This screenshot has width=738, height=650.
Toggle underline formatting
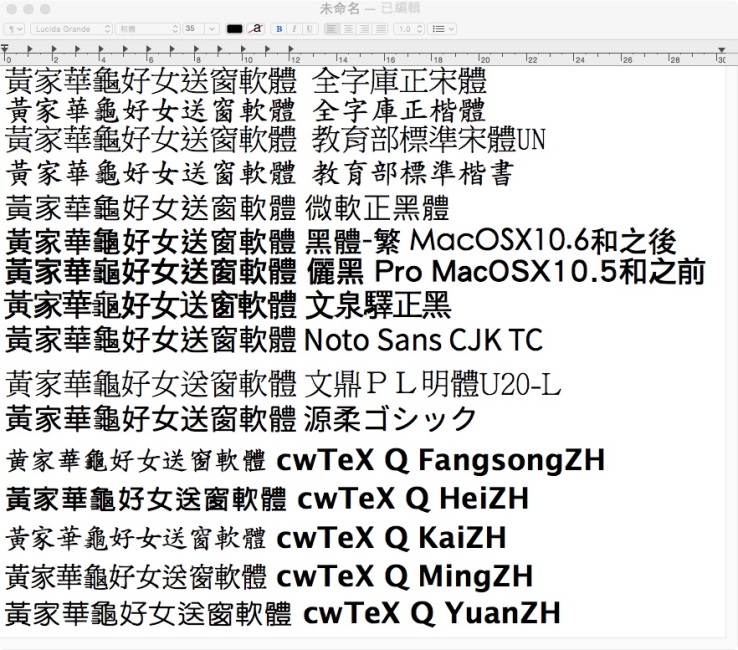click(x=307, y=29)
